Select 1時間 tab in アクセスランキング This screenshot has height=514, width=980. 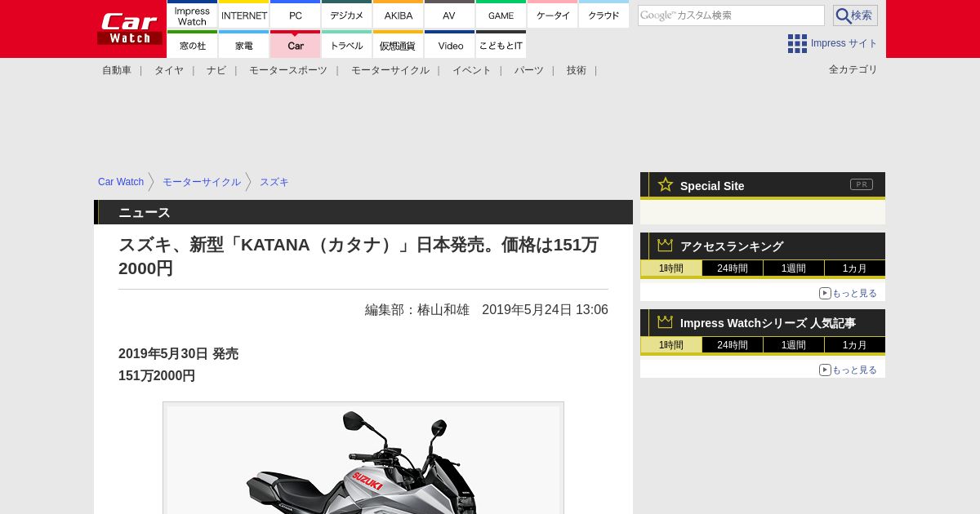[x=671, y=268]
